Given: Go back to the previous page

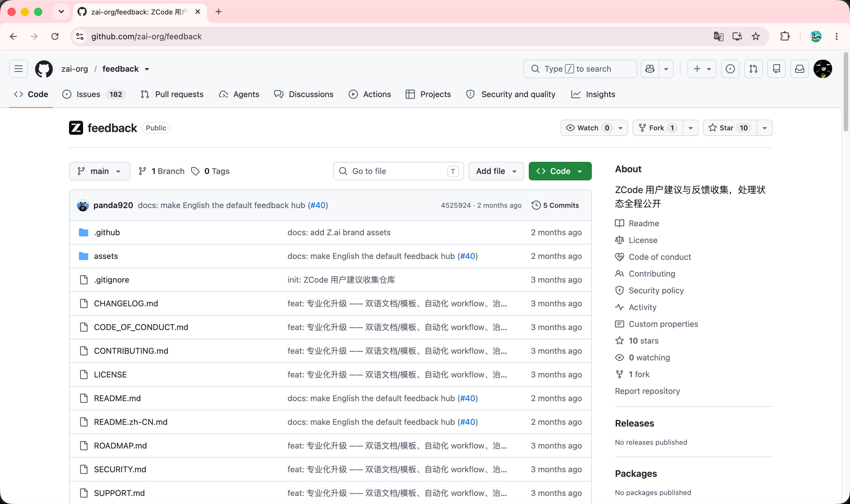Looking at the screenshot, I should click(14, 36).
